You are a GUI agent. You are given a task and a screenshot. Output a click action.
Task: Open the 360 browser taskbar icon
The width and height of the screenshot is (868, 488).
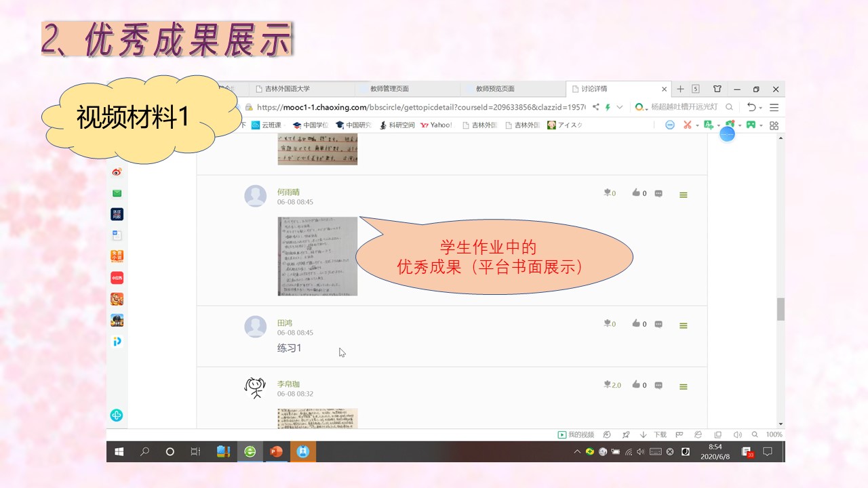click(250, 451)
